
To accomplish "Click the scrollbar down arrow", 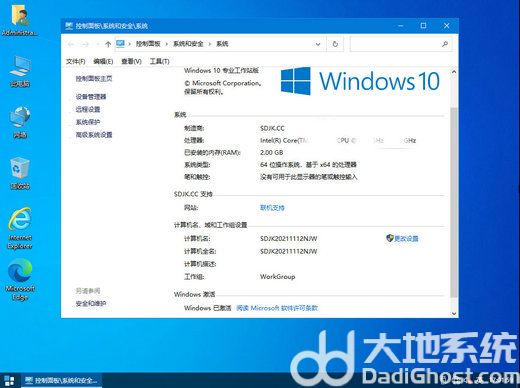I will [454, 313].
